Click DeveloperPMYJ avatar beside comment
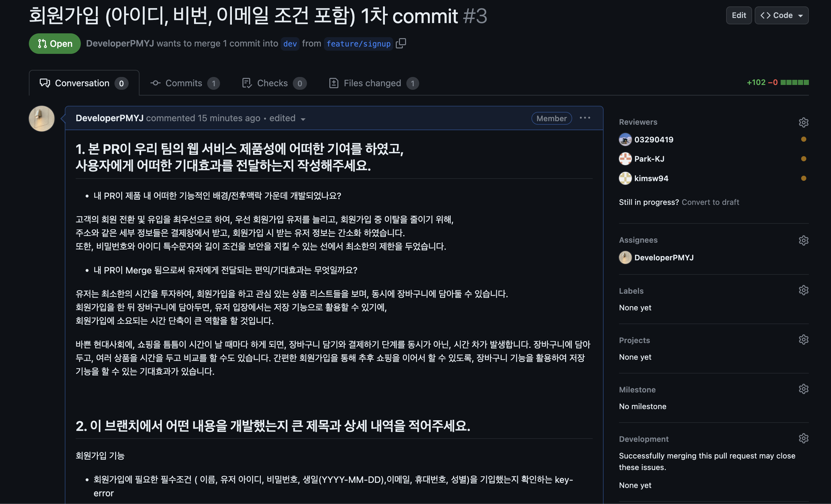This screenshot has width=831, height=504. [42, 118]
